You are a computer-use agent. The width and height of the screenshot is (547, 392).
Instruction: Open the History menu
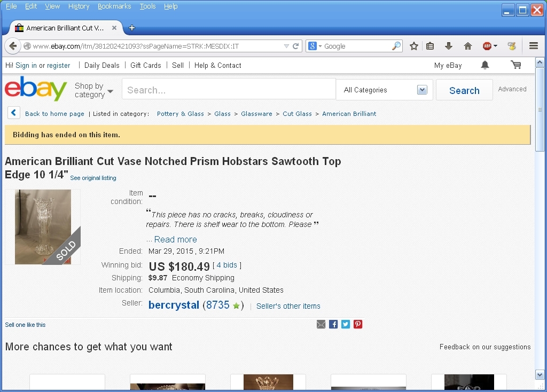click(79, 6)
